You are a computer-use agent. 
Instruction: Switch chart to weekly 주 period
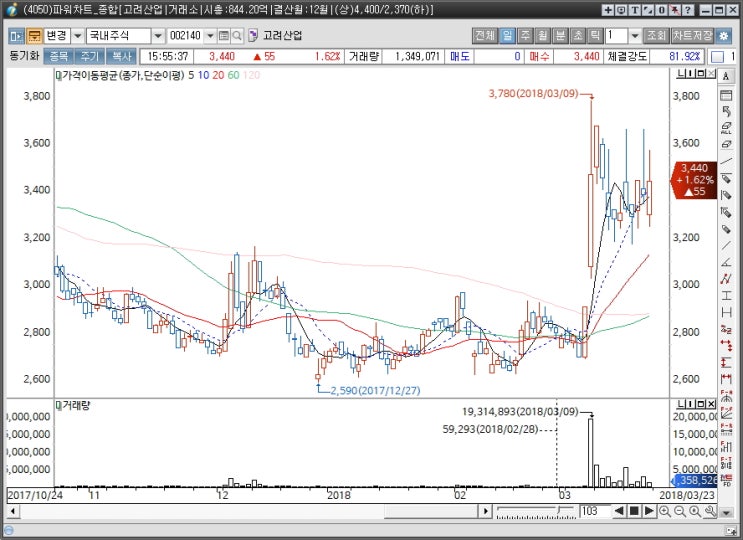tap(525, 36)
